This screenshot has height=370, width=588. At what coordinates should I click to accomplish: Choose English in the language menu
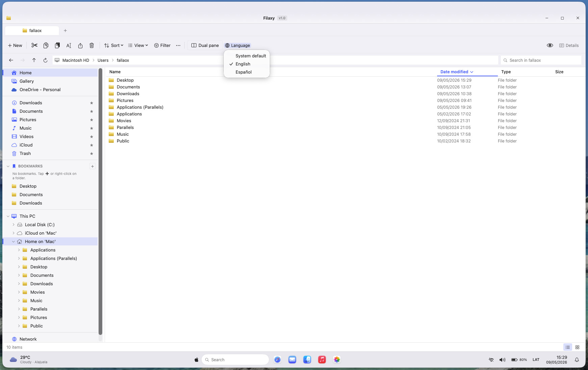[x=247, y=64]
